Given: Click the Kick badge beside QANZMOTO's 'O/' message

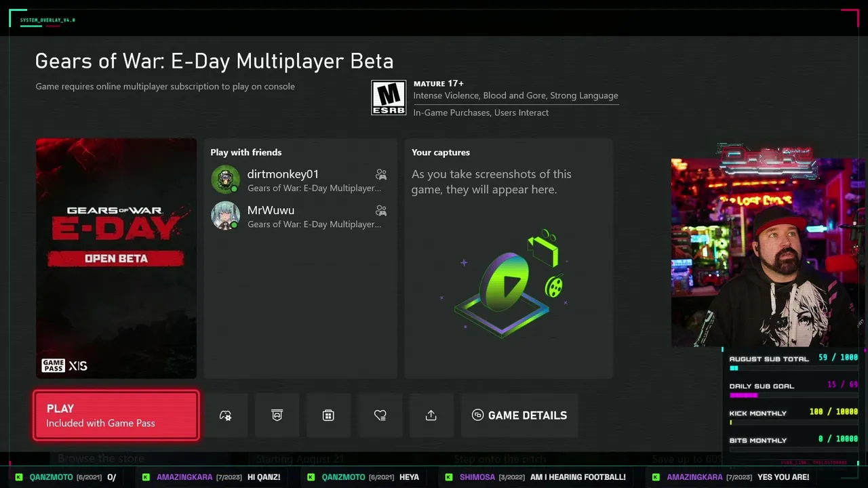Looking at the screenshot, I should (19, 477).
